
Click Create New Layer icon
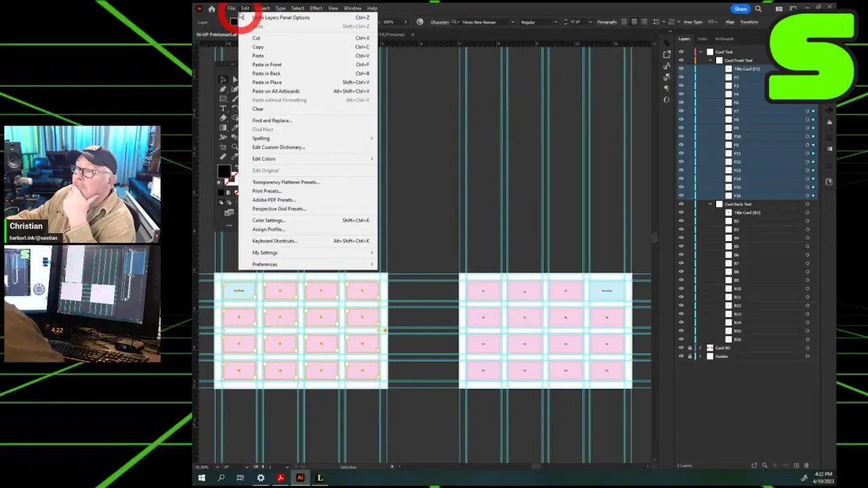[x=796, y=466]
